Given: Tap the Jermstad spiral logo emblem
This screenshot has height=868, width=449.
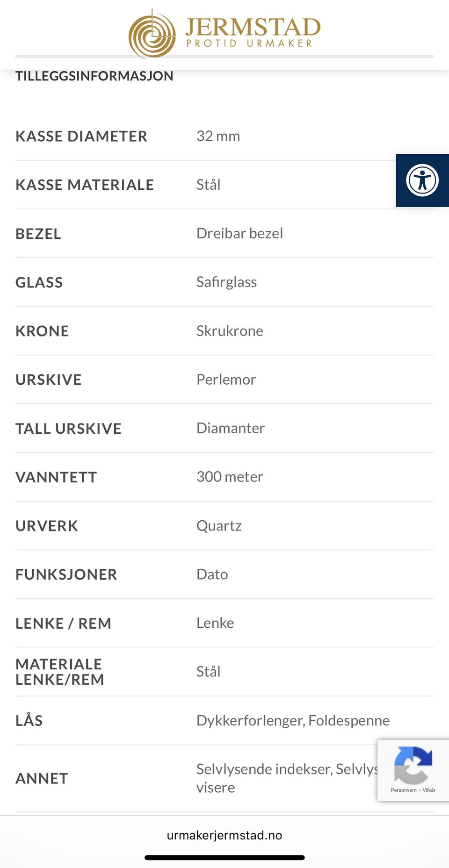Looking at the screenshot, I should click(x=152, y=34).
